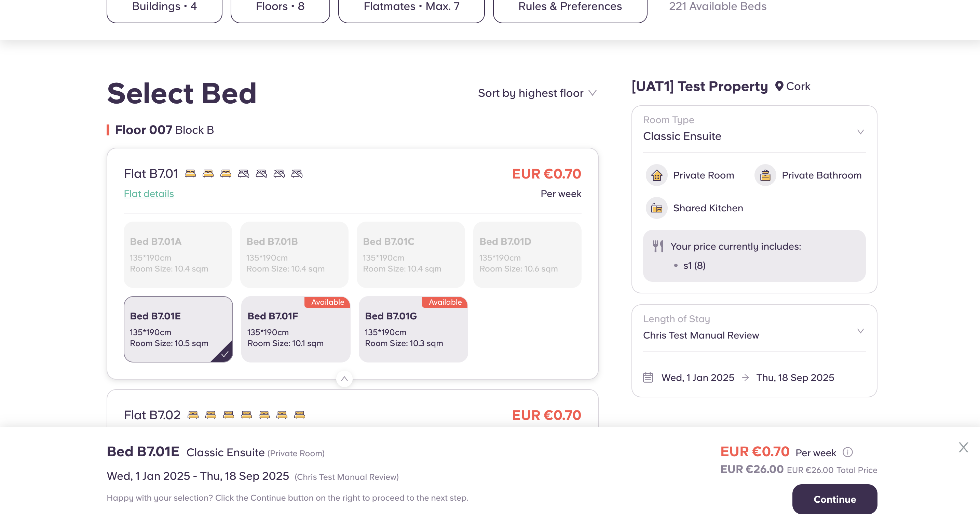Click the first bed icon of Flat B7.01

[x=190, y=174]
